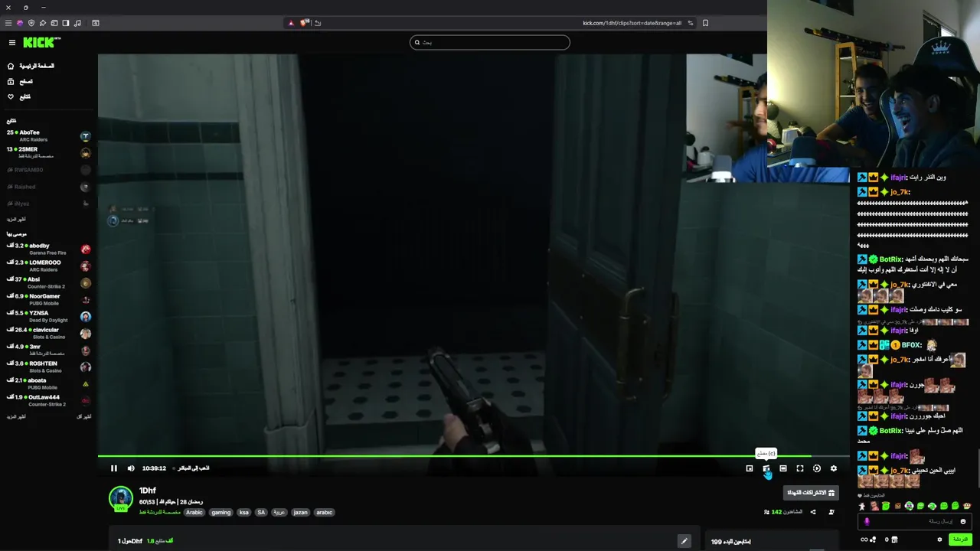980x551 pixels.
Task: Open the Following heart icon
Action: click(11, 96)
